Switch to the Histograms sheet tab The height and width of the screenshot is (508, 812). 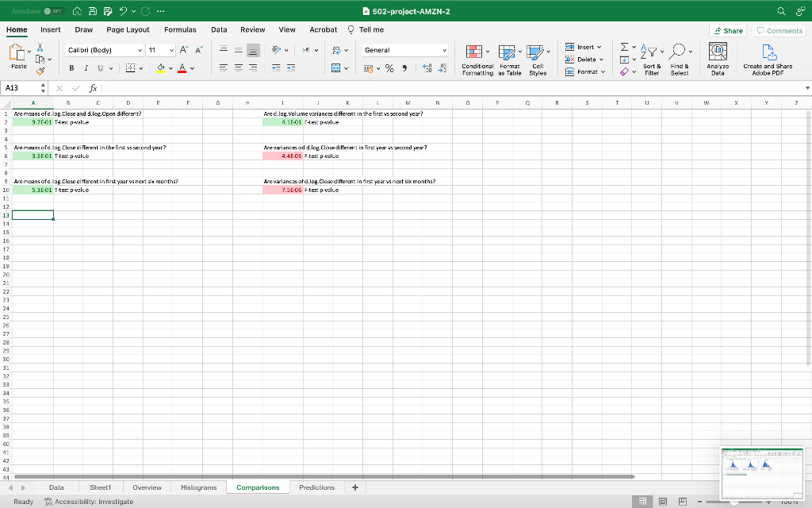199,487
